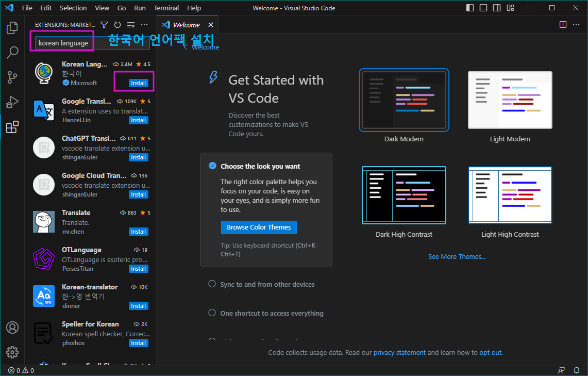Split the editor to the right
Viewport: 588px width, 376px height.
pyautogui.click(x=563, y=25)
